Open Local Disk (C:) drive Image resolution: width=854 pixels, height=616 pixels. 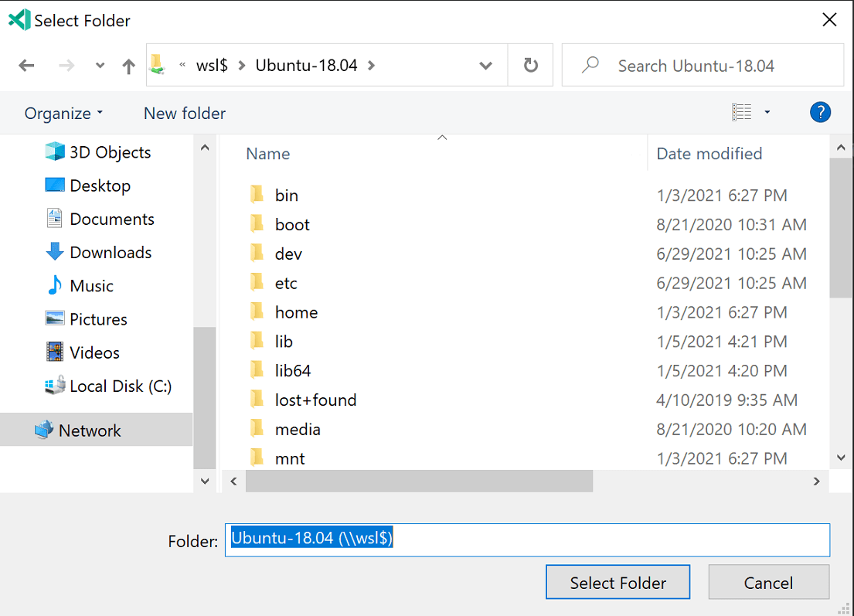[x=120, y=386]
